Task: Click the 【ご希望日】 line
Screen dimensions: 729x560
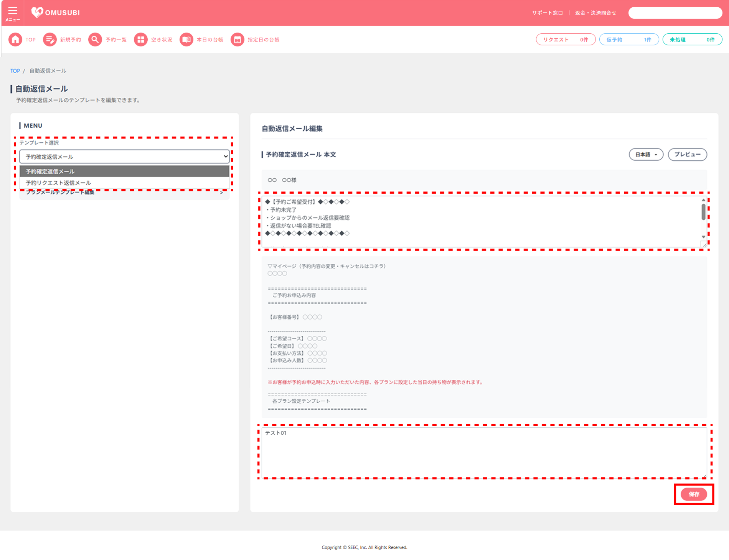Action: (292, 346)
